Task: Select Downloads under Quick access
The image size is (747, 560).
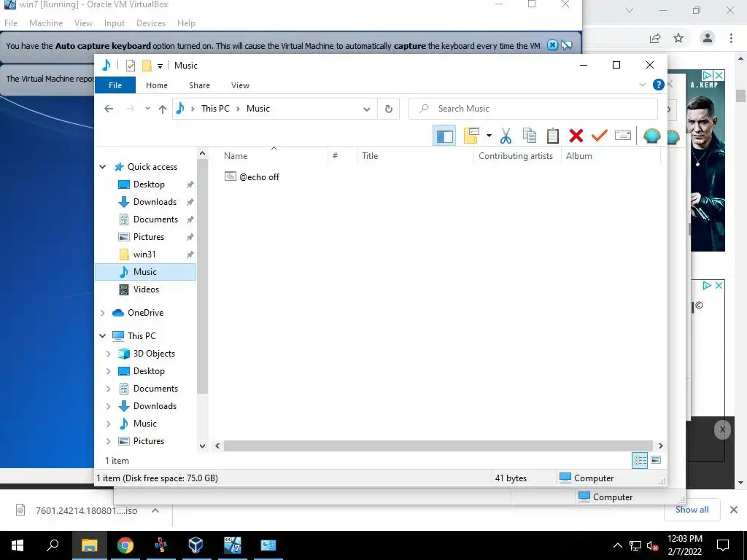Action: coord(155,202)
